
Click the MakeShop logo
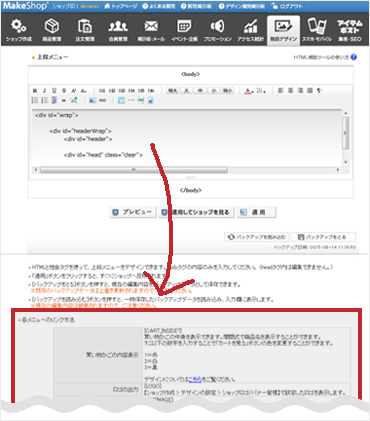[25, 6]
